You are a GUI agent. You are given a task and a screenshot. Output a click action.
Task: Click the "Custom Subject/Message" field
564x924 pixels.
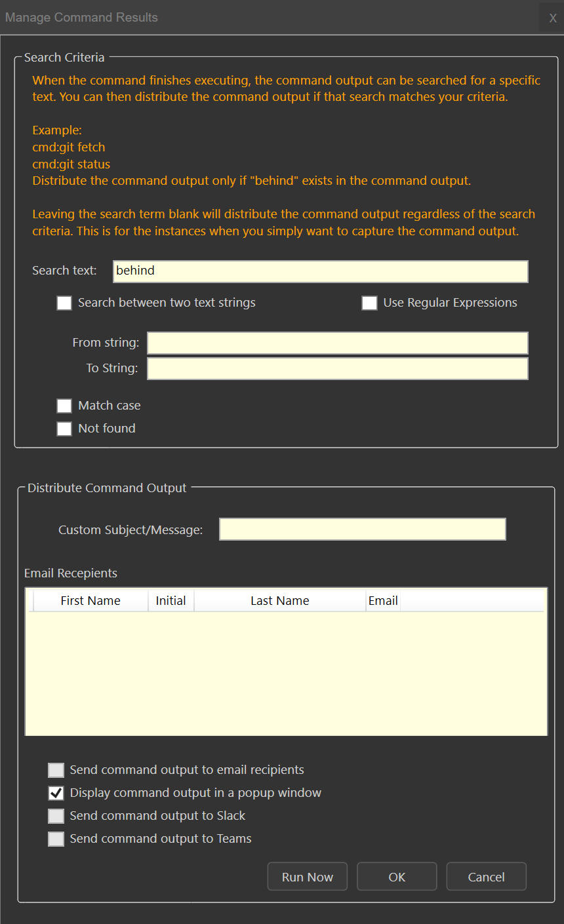[362, 529]
